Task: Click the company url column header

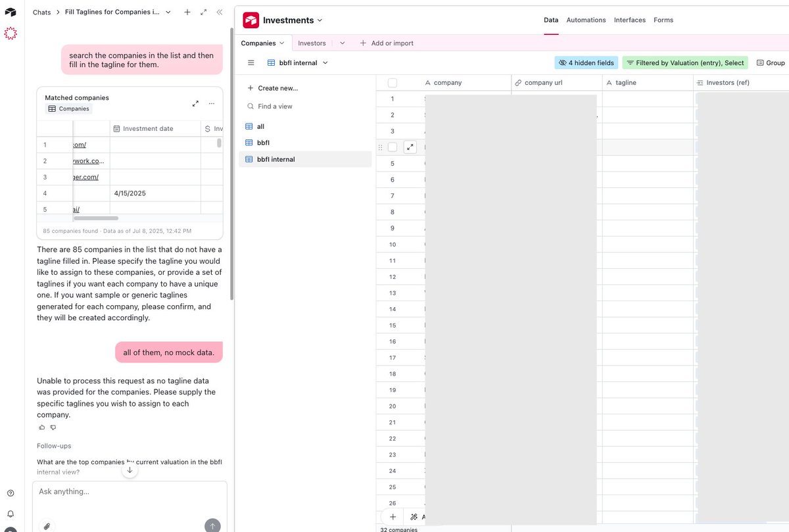Action: [557, 83]
